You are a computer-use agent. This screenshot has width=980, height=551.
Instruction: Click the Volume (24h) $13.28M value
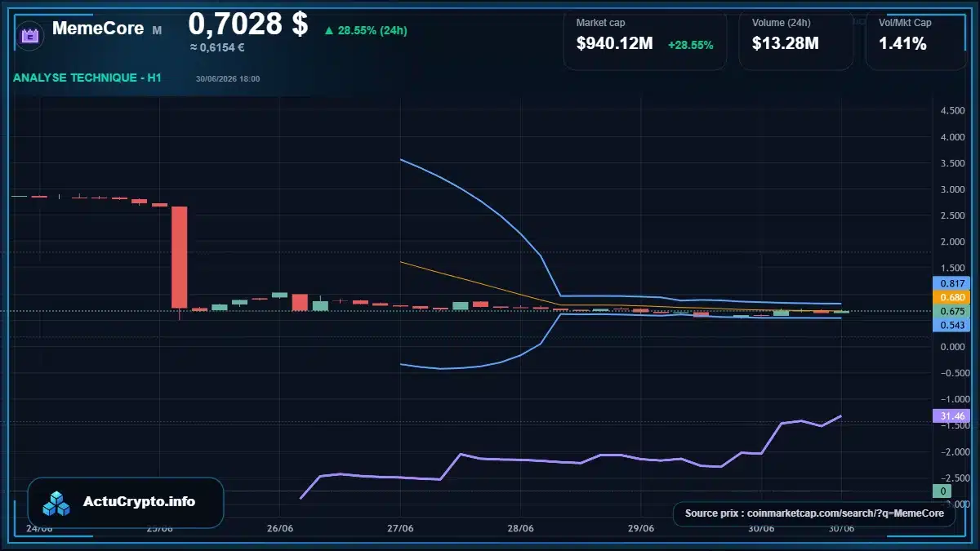point(785,44)
